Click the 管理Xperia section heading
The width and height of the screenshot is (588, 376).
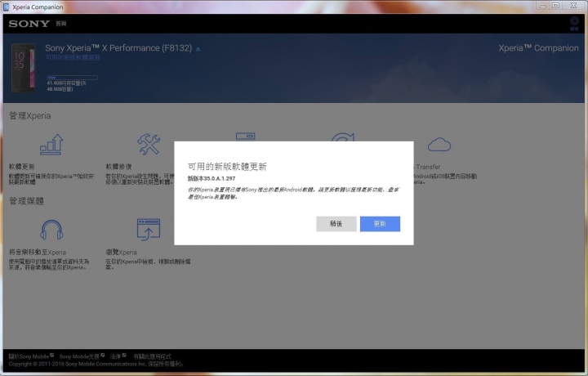(x=29, y=115)
